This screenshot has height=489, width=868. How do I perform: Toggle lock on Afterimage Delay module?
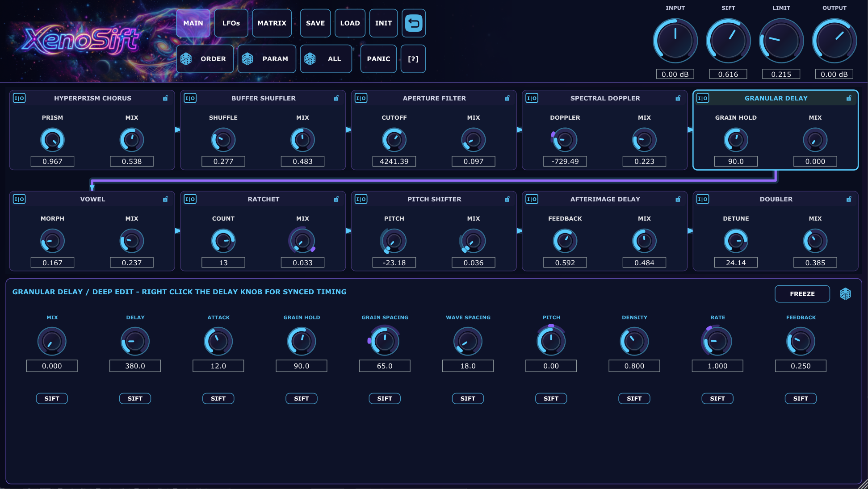point(678,199)
